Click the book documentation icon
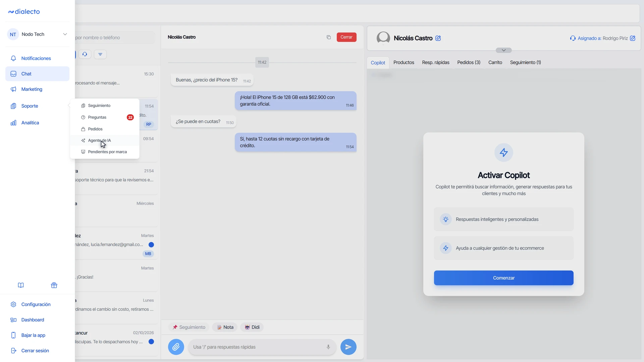Screen dimensions: 644x362 pos(21,285)
